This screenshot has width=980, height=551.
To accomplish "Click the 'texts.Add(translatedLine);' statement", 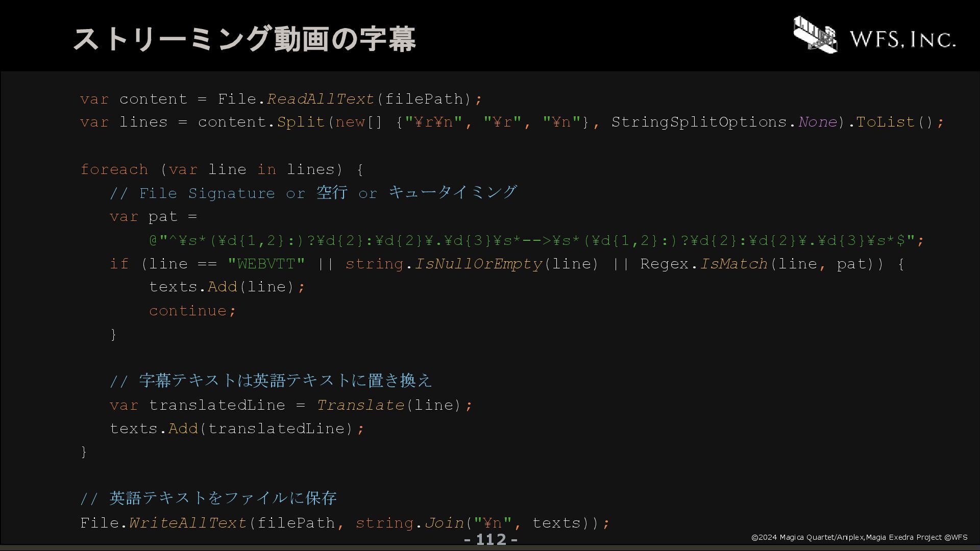I will [x=237, y=429].
